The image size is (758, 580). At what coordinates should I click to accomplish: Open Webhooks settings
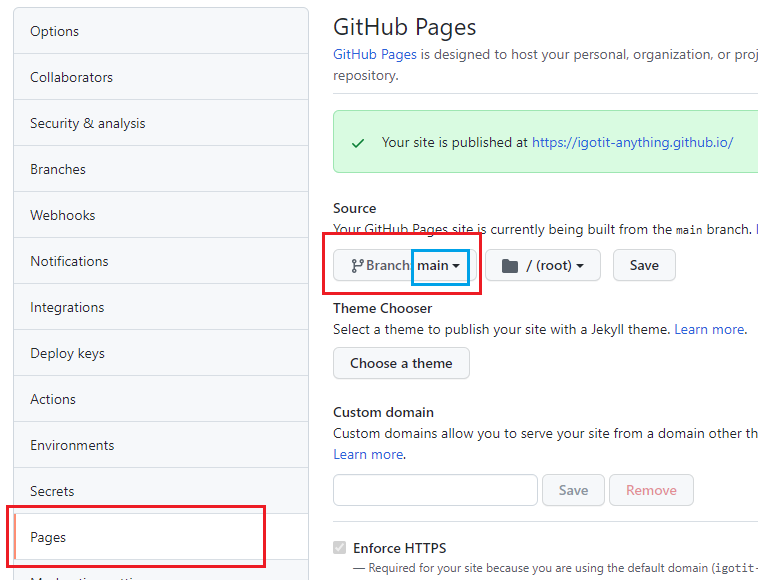pos(161,215)
